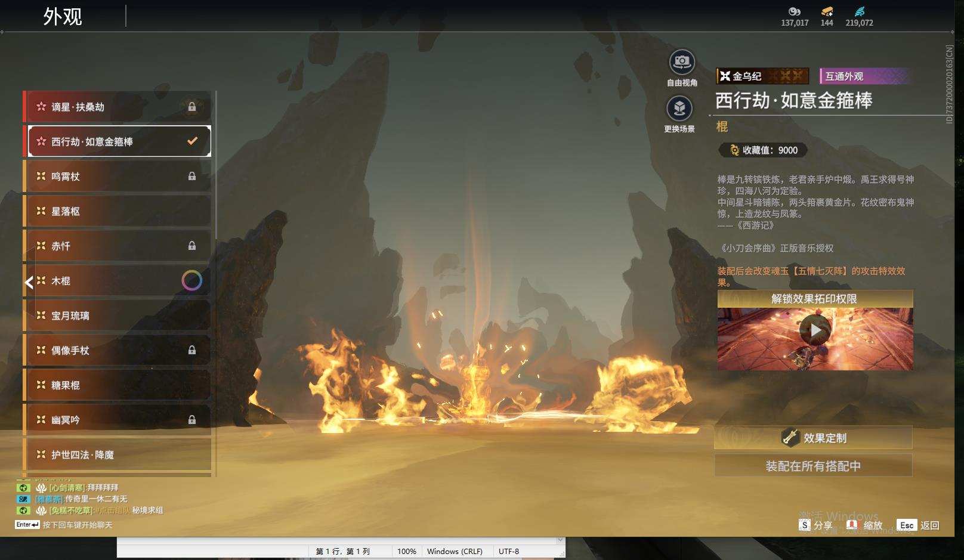
Task: Click the 解锁效果拓印权限 banner
Action: point(815,299)
